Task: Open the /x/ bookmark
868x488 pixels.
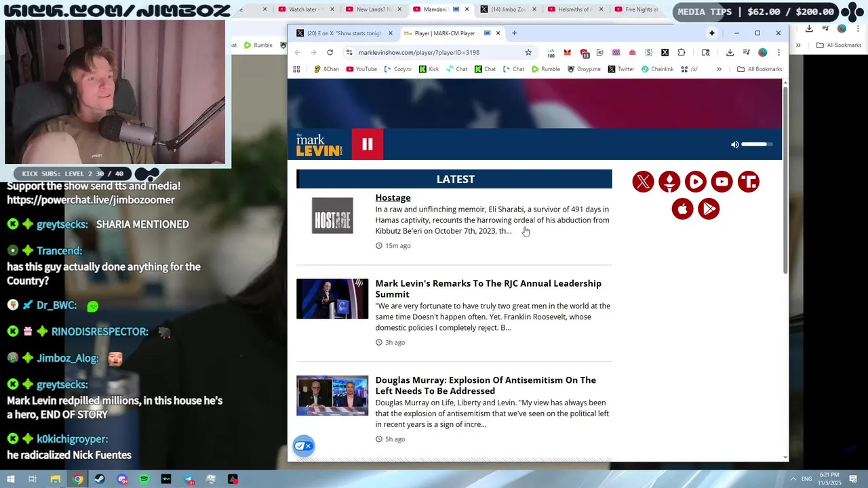Action: point(689,69)
